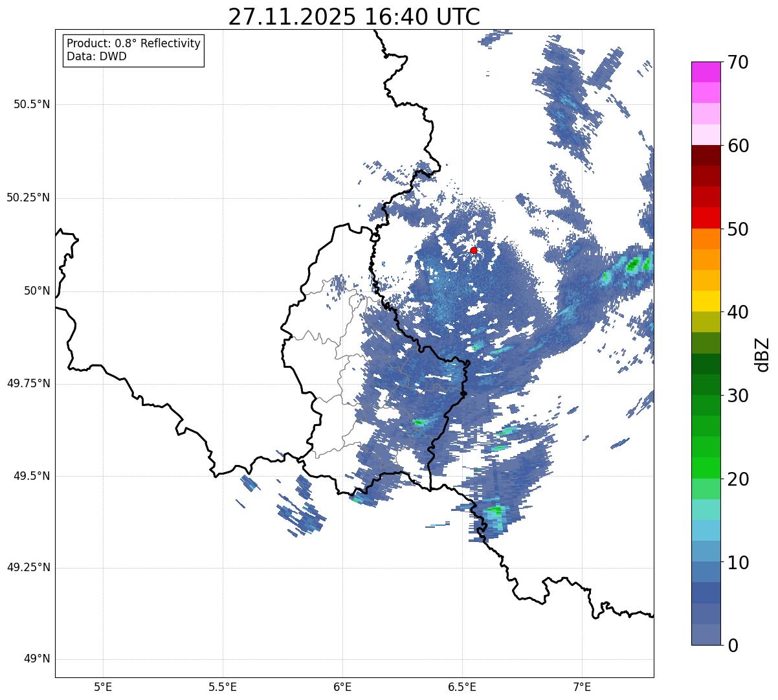Click the 60 value on the colorbar
Viewport: 778px width, 700px height.
pyautogui.click(x=738, y=146)
